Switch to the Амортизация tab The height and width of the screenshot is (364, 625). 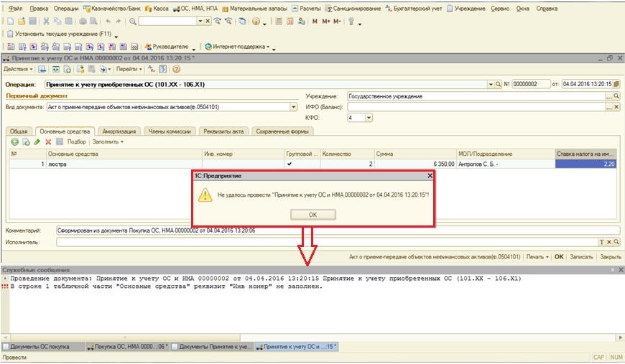(119, 131)
